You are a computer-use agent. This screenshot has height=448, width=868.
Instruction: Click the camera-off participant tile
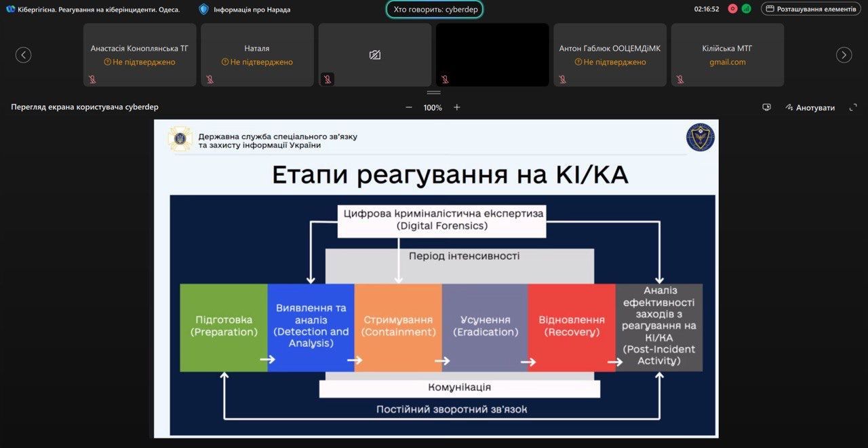374,54
